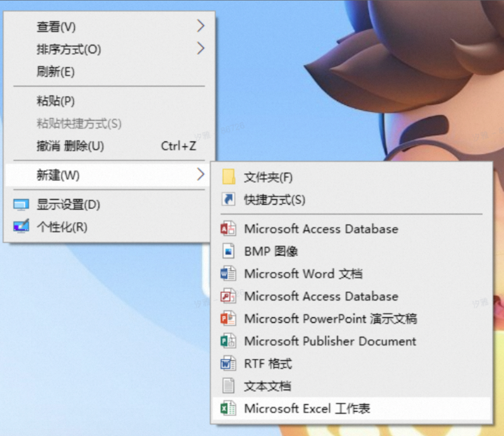Click the RTF 格式 Word icon

228,363
